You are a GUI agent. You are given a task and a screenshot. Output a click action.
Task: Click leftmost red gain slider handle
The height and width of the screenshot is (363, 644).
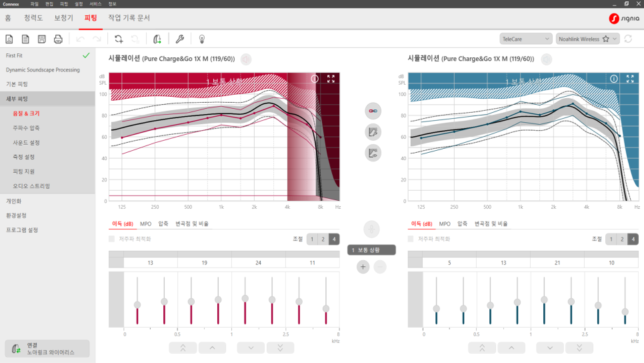pyautogui.click(x=137, y=305)
